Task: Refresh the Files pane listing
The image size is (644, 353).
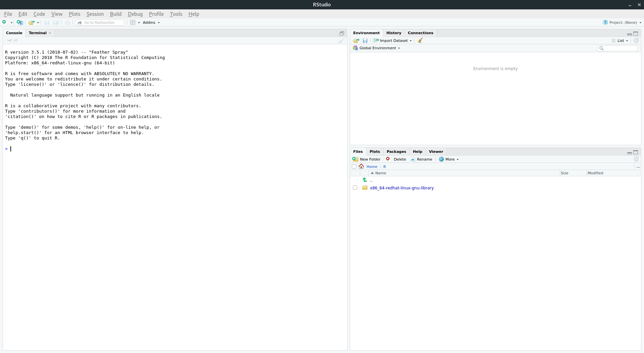Action: click(x=636, y=159)
